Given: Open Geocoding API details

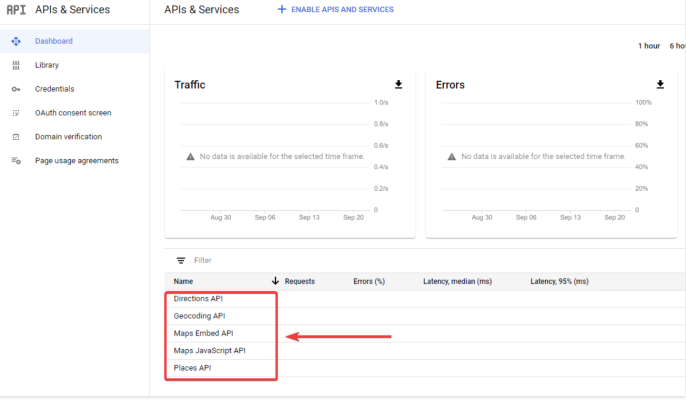Looking at the screenshot, I should tap(200, 316).
